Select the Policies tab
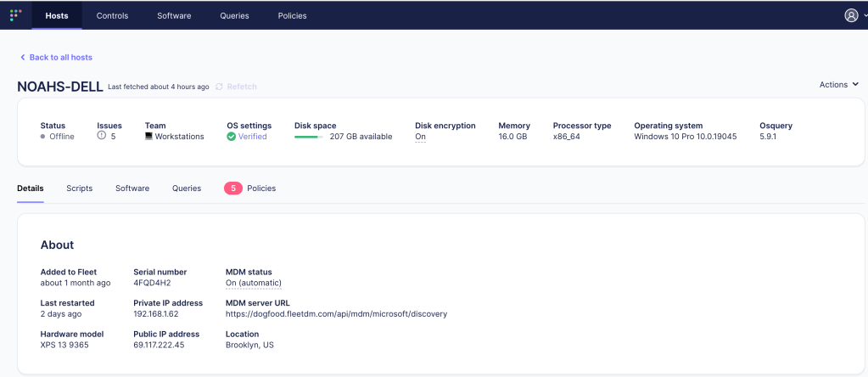 261,188
